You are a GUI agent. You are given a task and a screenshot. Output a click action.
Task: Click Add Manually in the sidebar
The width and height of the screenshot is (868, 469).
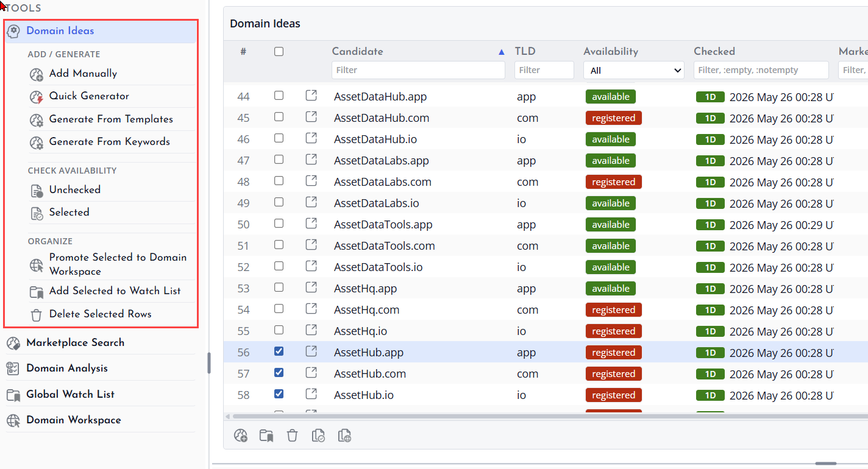click(83, 74)
